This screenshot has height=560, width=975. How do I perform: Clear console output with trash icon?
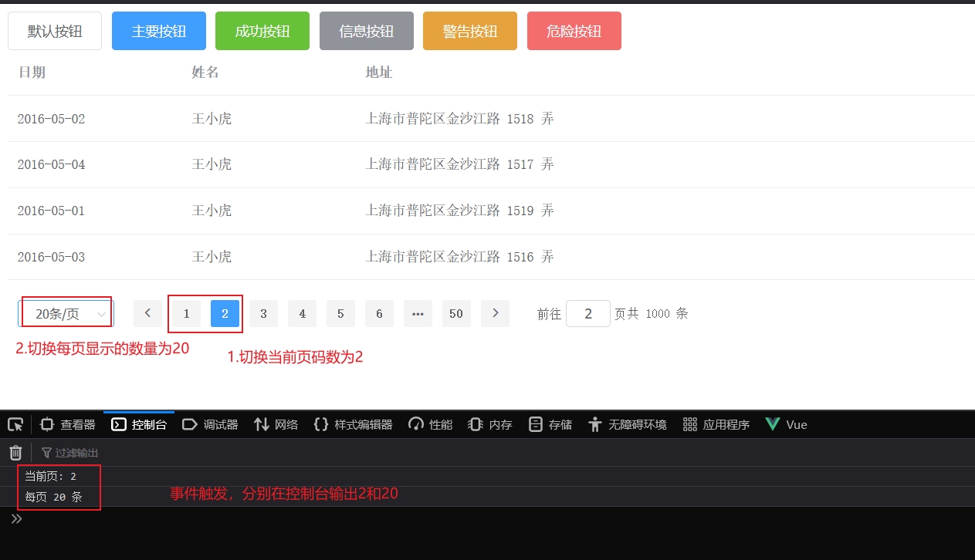point(15,453)
